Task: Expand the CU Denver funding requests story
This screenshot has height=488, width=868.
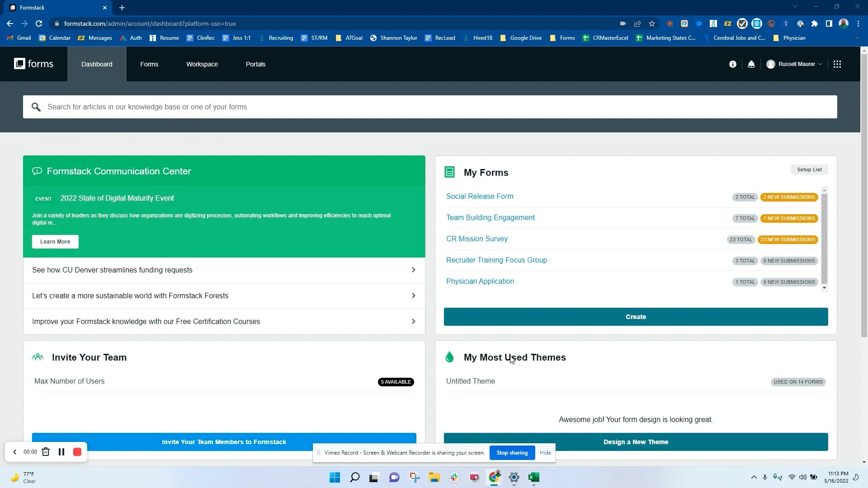Action: click(x=413, y=270)
